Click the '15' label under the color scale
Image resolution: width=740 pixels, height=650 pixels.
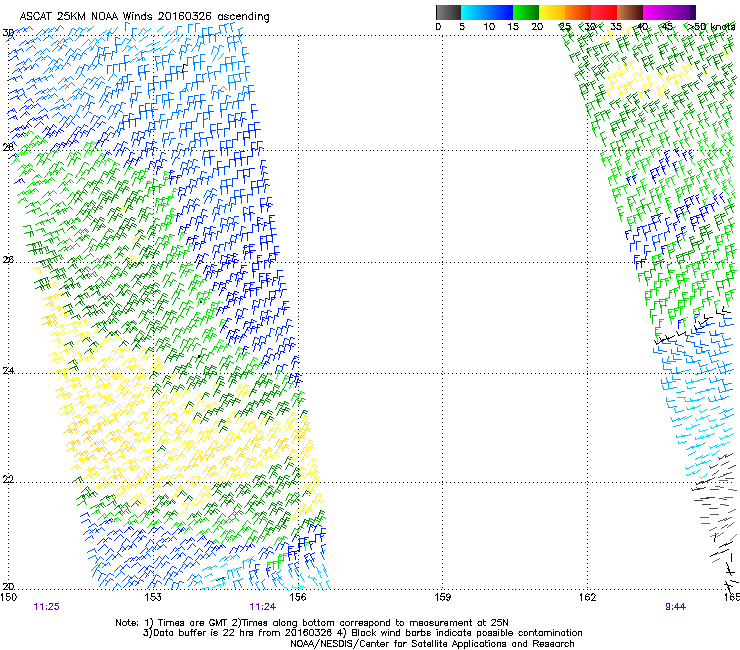pos(513,27)
